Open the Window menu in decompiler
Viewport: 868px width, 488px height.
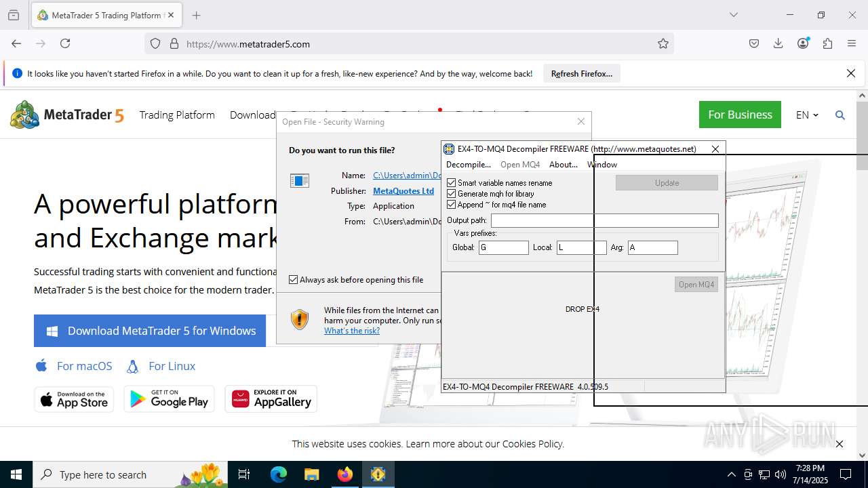pos(602,165)
